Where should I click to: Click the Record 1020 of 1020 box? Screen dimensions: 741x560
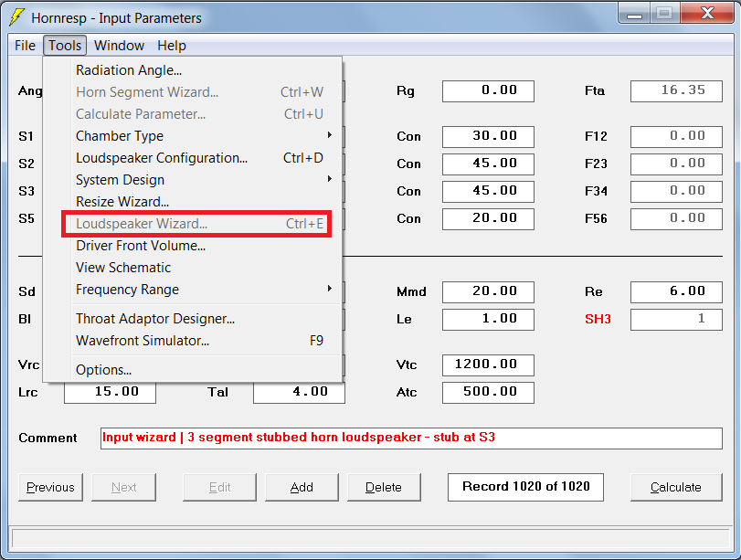click(525, 487)
